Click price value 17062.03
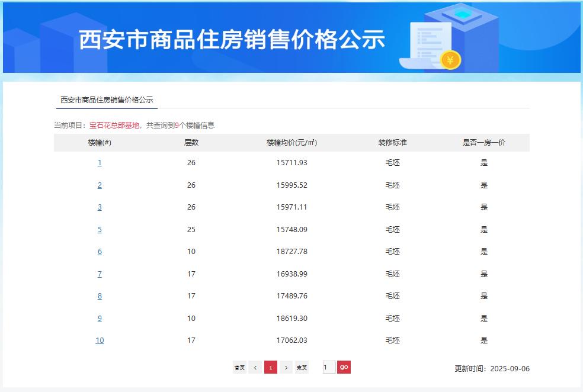 pyautogui.click(x=292, y=340)
